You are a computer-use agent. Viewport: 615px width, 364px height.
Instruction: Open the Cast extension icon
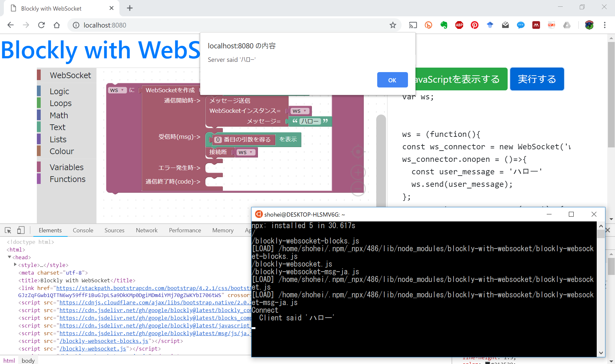click(413, 25)
